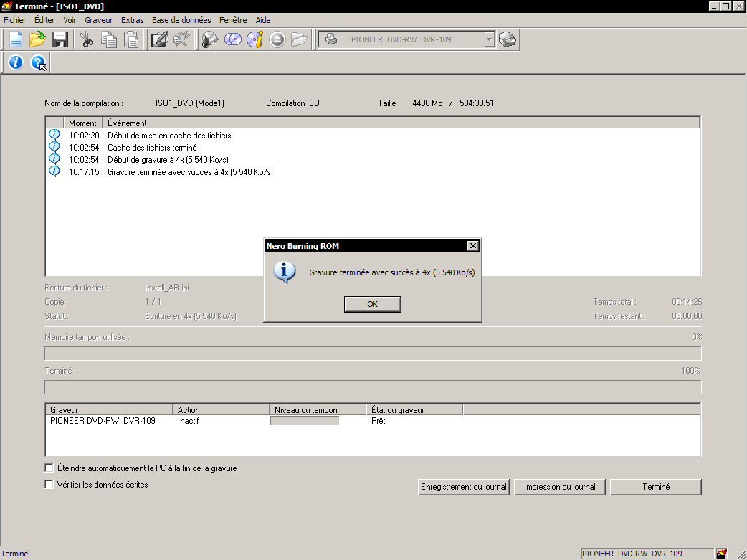The height and width of the screenshot is (560, 747).
Task: Tick the Vérifier les données écrites checkbox
Action: click(x=49, y=484)
